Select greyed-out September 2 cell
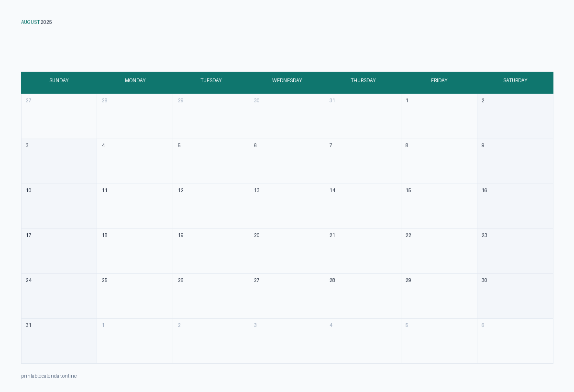574x392 pixels. (x=211, y=341)
